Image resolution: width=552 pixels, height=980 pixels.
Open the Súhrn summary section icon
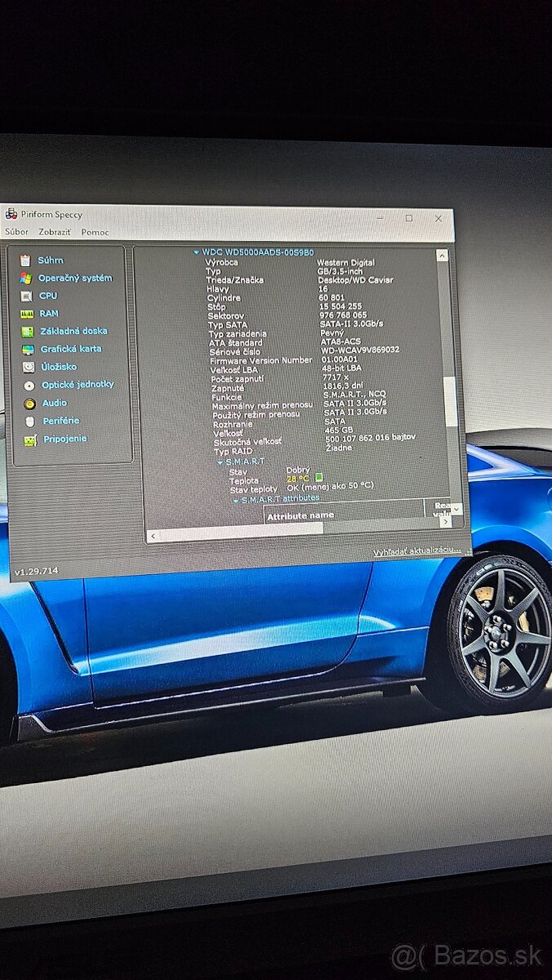pyautogui.click(x=25, y=260)
